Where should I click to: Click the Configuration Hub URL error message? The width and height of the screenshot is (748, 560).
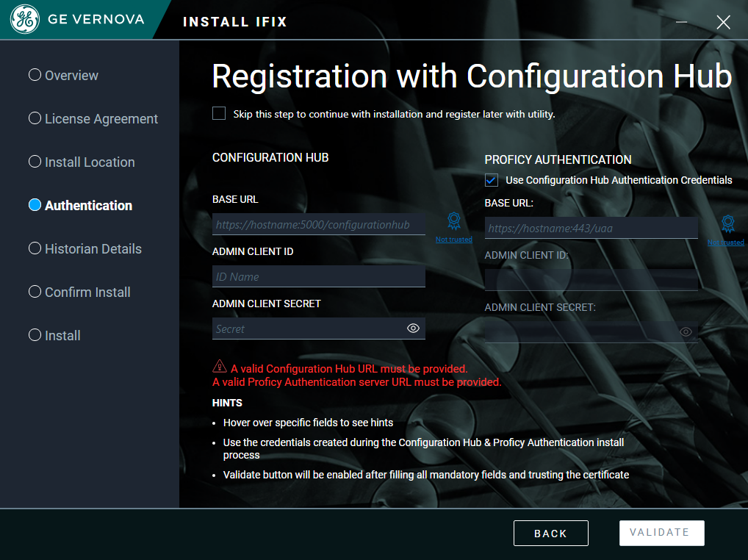pyautogui.click(x=349, y=369)
